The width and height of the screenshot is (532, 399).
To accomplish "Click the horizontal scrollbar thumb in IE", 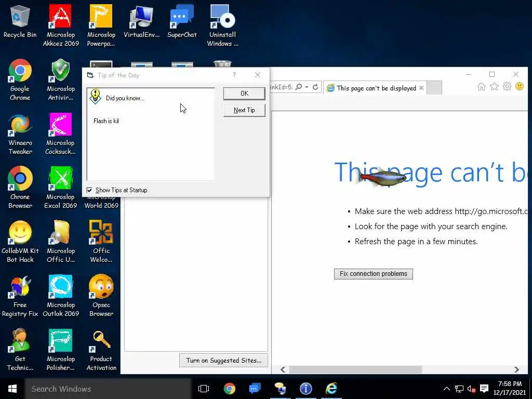I will (x=355, y=369).
